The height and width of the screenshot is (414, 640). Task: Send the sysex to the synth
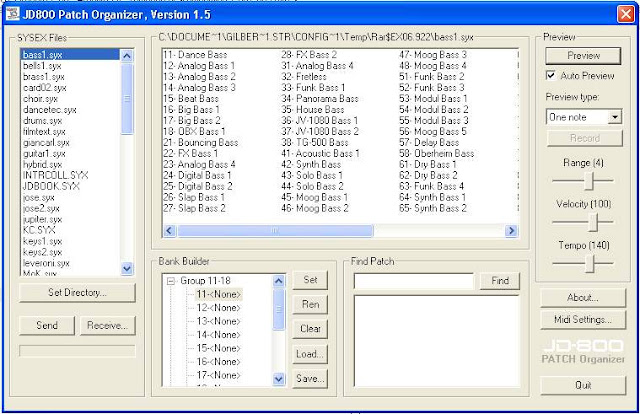pyautogui.click(x=47, y=325)
